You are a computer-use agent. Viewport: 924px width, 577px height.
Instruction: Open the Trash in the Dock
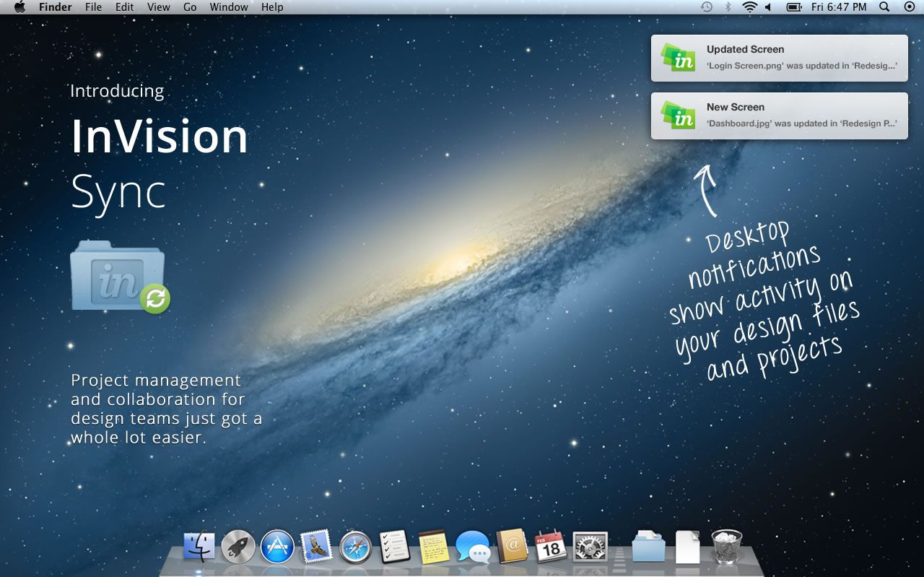pyautogui.click(x=726, y=547)
